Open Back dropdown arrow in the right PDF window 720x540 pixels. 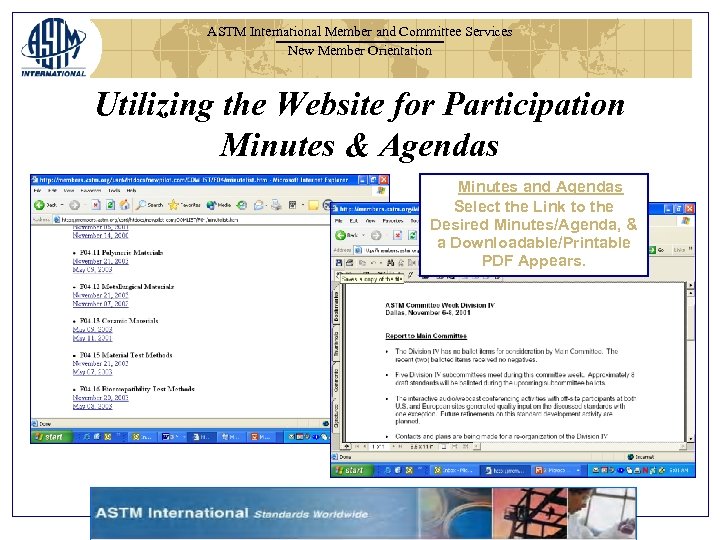coord(363,235)
